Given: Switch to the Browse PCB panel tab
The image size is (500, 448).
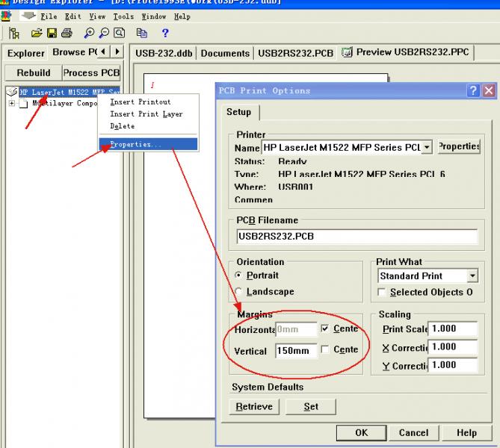Looking at the screenshot, I should tap(75, 52).
